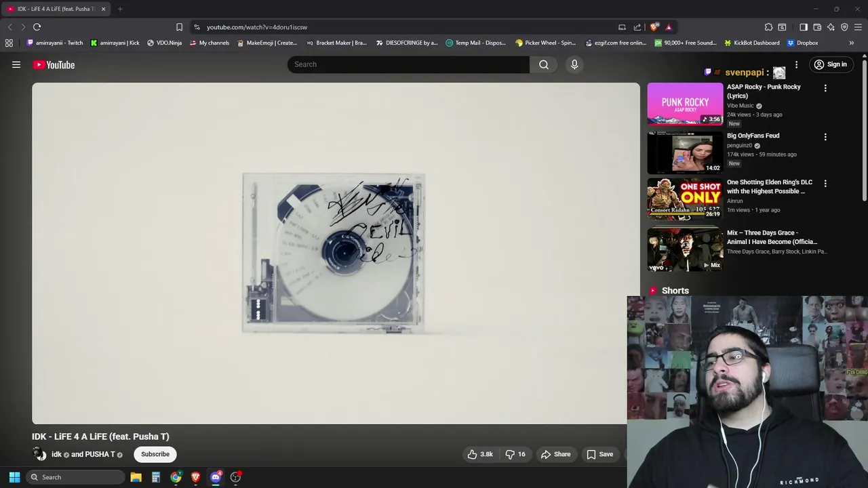The width and height of the screenshot is (868, 488).
Task: Click the main video player
Action: tap(336, 253)
